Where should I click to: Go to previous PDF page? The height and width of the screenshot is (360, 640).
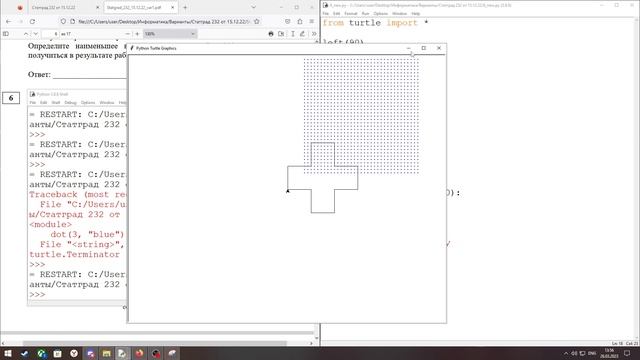coord(26,34)
